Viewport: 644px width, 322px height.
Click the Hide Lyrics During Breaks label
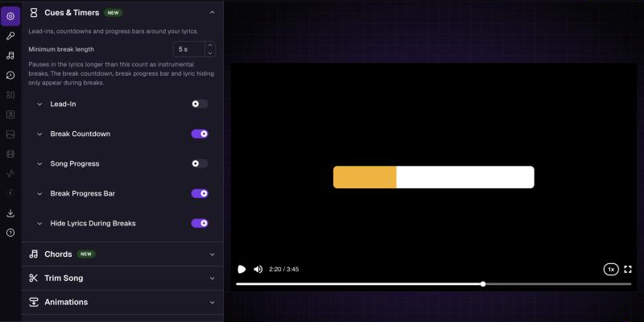(93, 224)
